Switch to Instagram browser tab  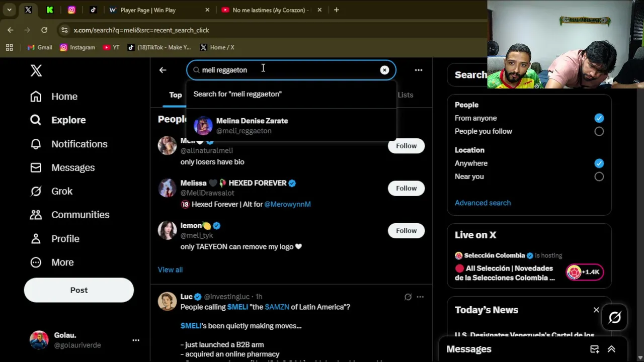coord(71,10)
